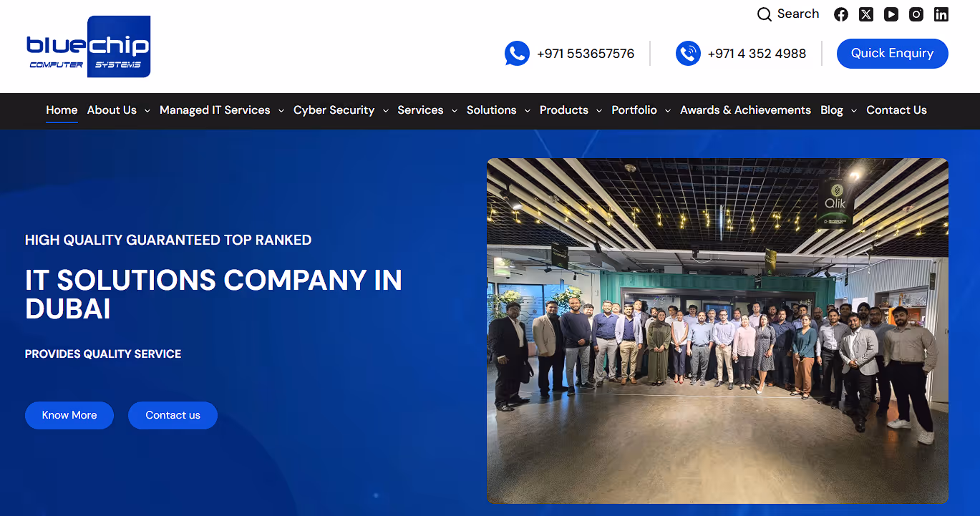Viewport: 980px width, 516px height.
Task: Click the Quick Enquiry button
Action: click(x=893, y=54)
